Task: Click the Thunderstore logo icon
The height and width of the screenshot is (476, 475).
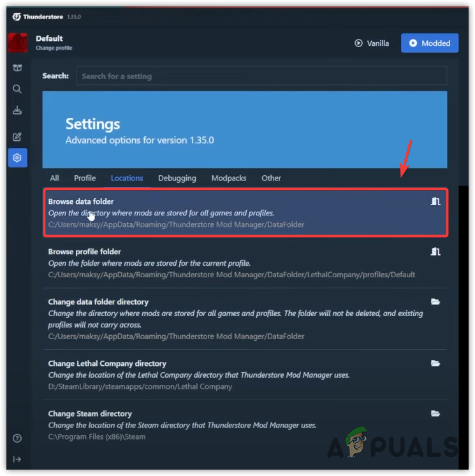Action: coord(17,17)
